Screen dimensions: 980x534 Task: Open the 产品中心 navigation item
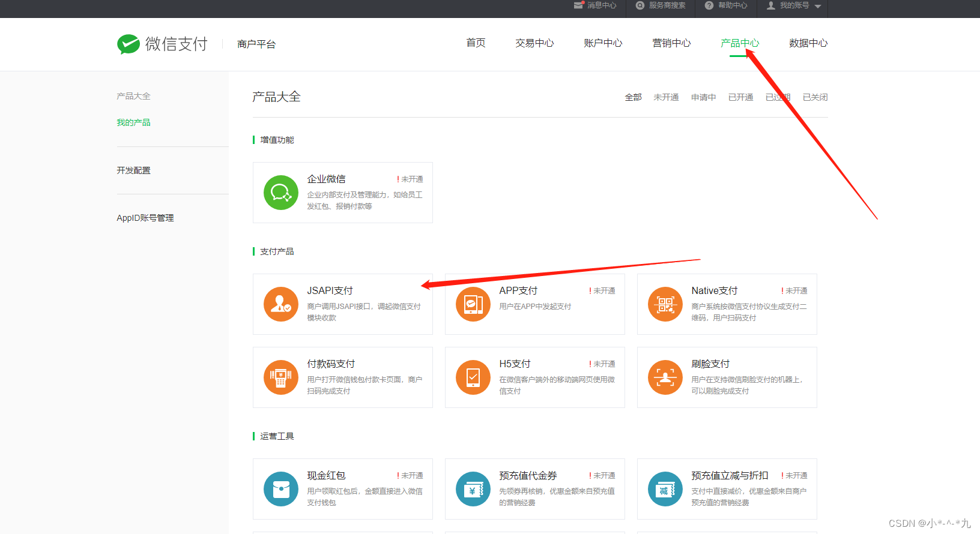point(740,43)
